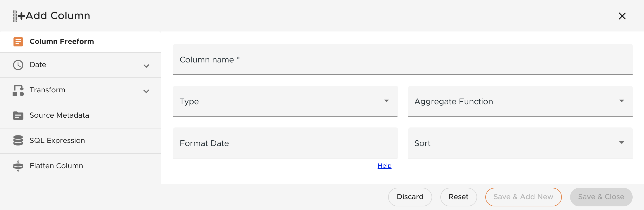This screenshot has height=210, width=644.
Task: Choose the Flatten Column option
Action: (x=56, y=166)
